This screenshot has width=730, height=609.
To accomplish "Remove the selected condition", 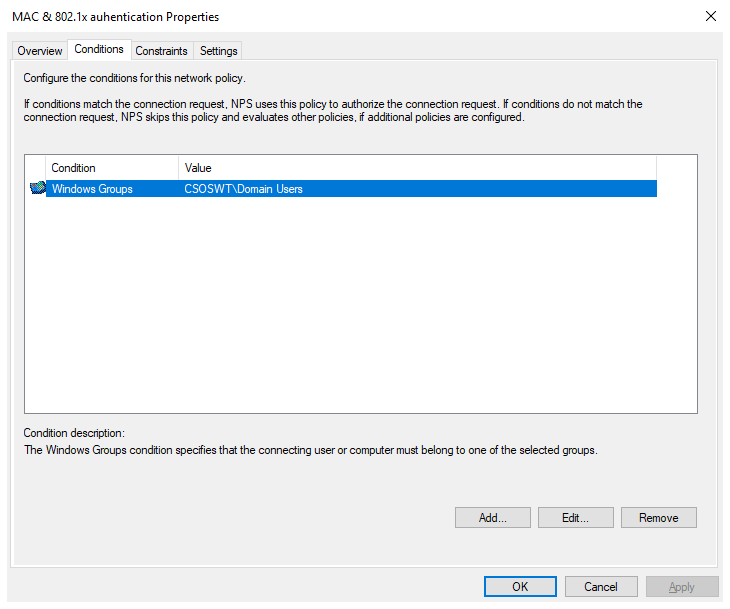I will (x=658, y=517).
